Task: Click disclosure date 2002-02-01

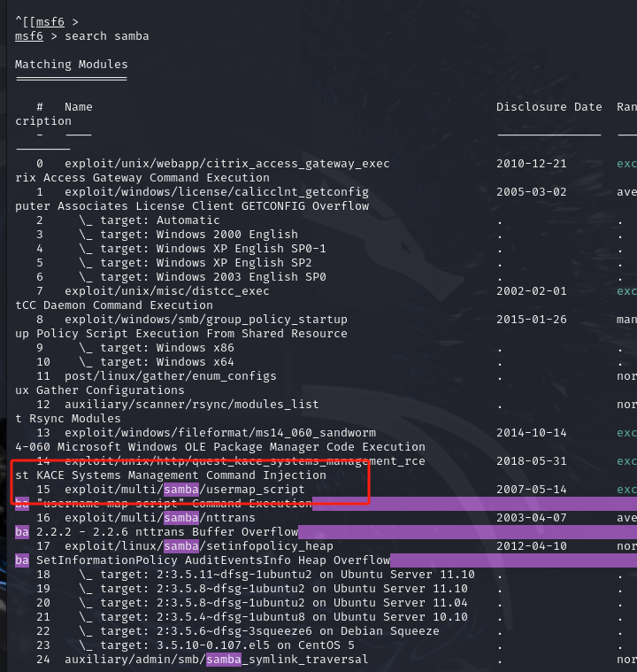Action: pyautogui.click(x=532, y=291)
